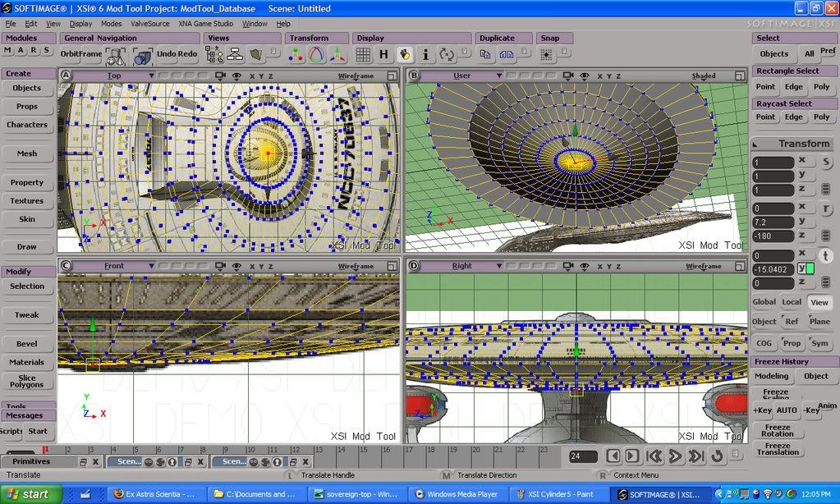The width and height of the screenshot is (840, 504).
Task: Toggle eye visibility in User viewport
Action: 585,76
